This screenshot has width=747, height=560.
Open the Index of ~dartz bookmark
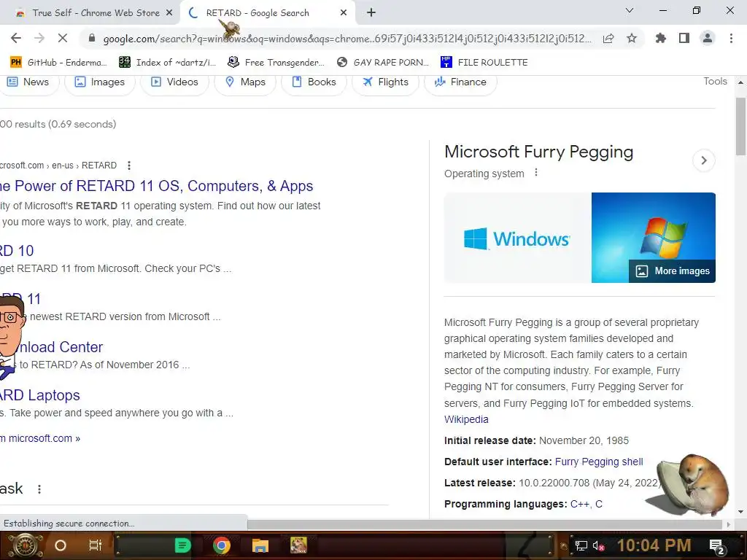(167, 63)
